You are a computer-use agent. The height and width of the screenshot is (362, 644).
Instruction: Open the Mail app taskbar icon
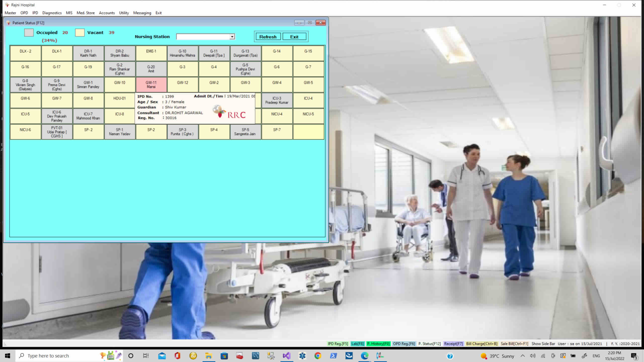coord(162,356)
